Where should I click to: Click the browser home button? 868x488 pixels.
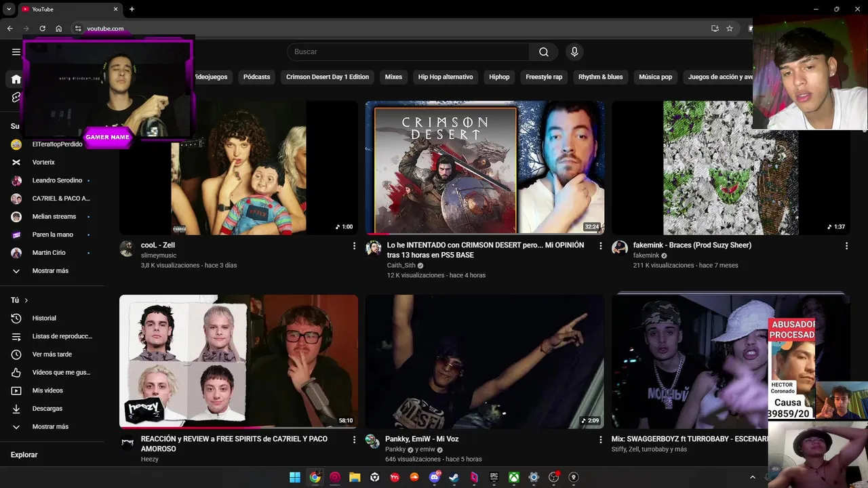click(59, 28)
